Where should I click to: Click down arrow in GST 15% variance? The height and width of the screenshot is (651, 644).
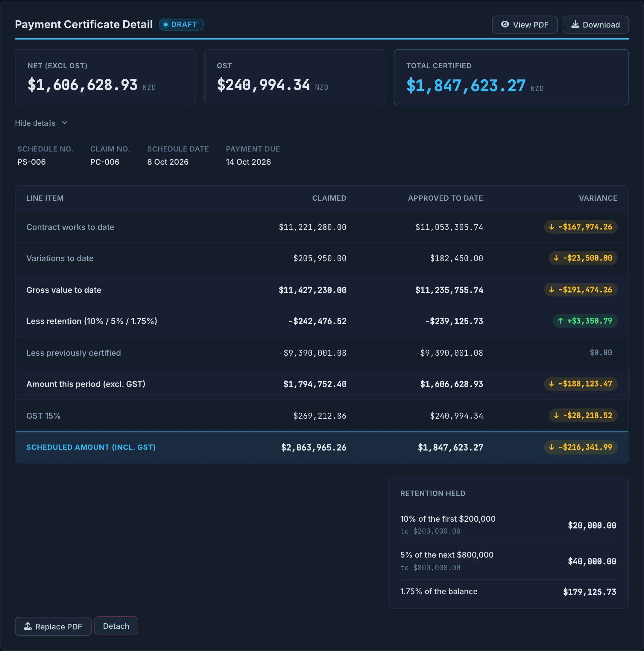pyautogui.click(x=556, y=415)
